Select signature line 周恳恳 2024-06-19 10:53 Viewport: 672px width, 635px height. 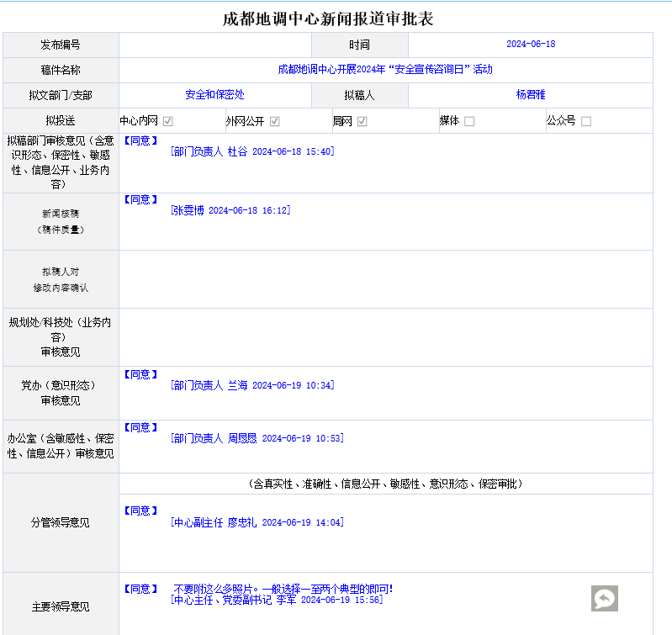(x=257, y=438)
